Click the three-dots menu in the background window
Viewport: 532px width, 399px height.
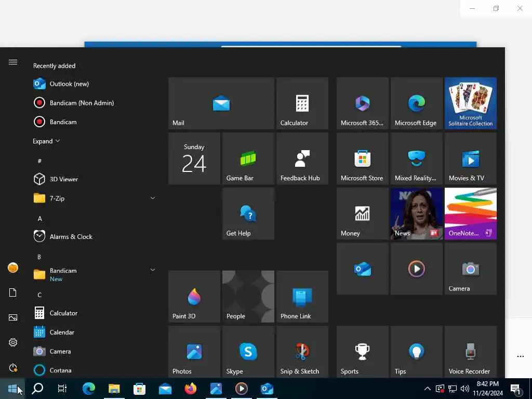(x=520, y=356)
